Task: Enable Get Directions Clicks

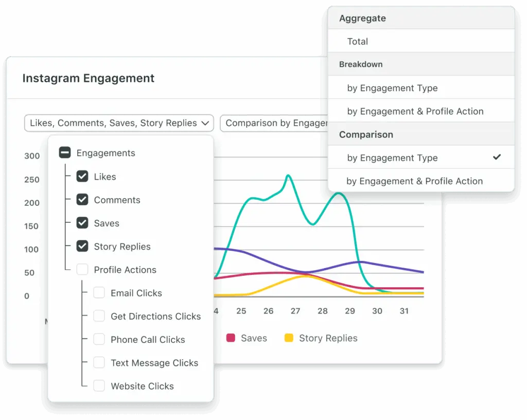Action: 99,316
